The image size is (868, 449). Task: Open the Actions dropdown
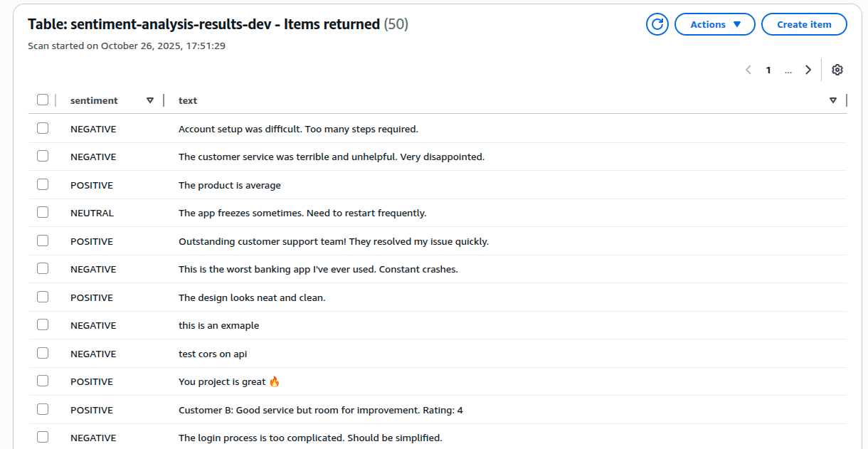pos(714,23)
